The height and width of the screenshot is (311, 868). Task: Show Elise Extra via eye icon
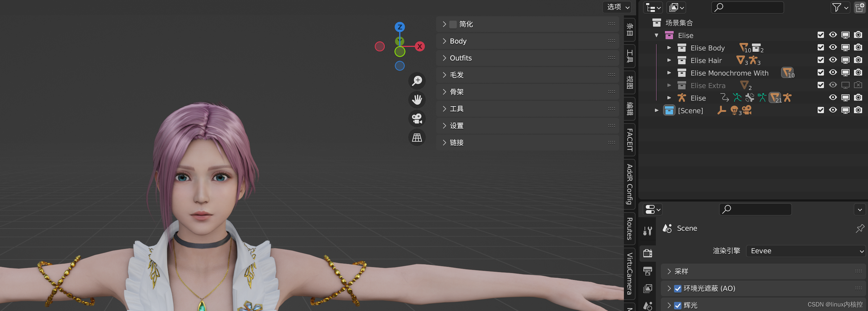pos(833,85)
